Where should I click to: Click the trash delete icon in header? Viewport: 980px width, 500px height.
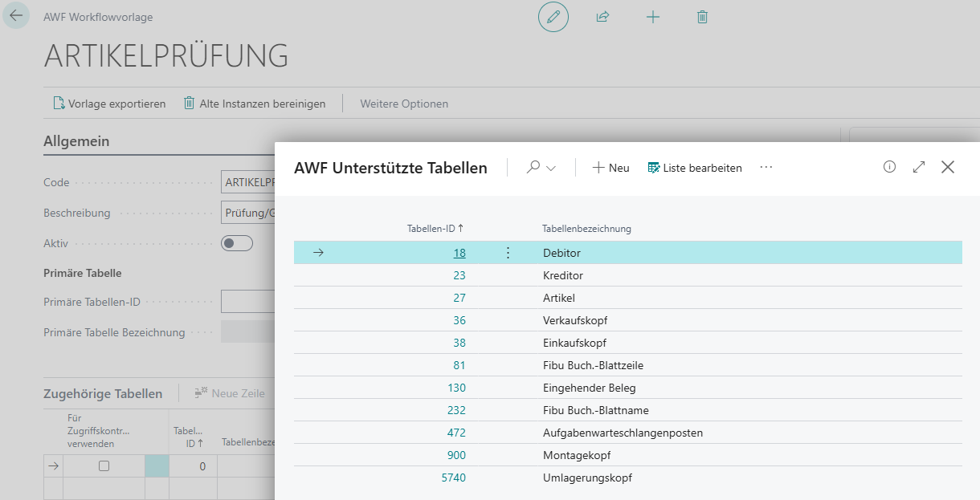click(703, 17)
